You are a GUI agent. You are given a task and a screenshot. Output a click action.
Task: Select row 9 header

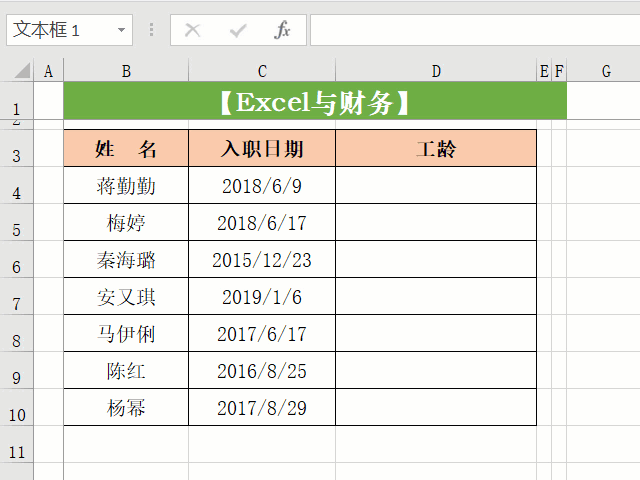click(x=16, y=371)
